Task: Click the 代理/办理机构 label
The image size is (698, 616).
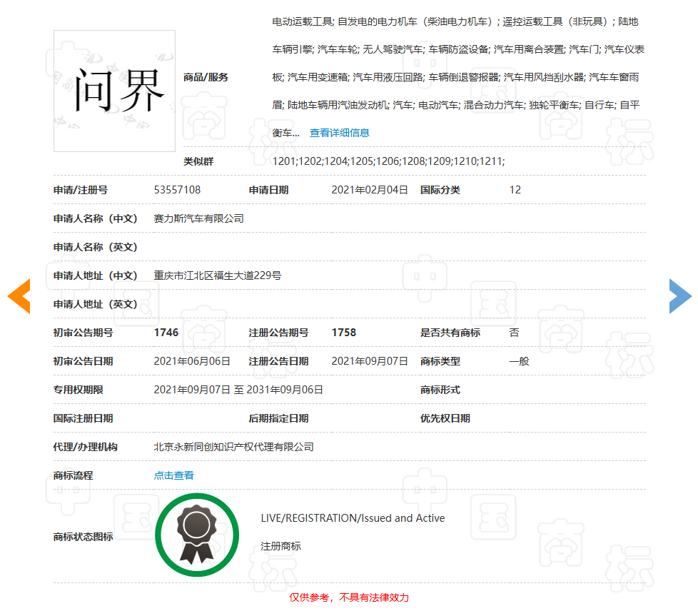Action: (x=85, y=447)
